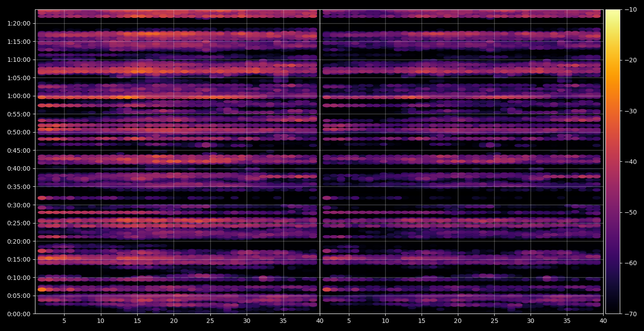Viewport: 644px width, 331px height.
Task: Click the 0:25:00 time axis label
Action: 19,223
